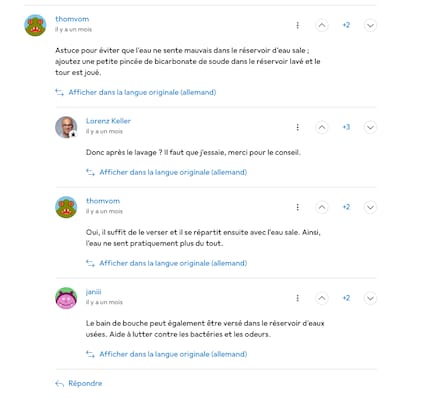The height and width of the screenshot is (398, 430).
Task: Open Lorenz Keller's profile name link
Action: [x=108, y=121]
